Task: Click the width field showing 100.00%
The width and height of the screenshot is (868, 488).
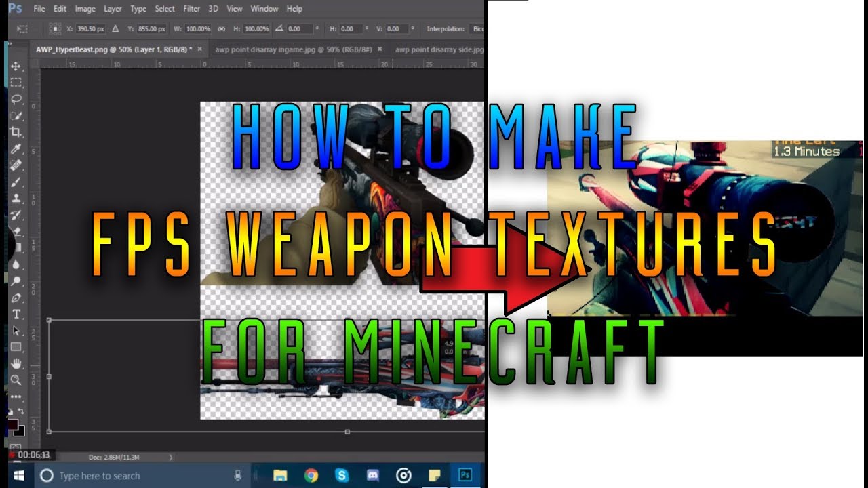Action: (x=197, y=29)
